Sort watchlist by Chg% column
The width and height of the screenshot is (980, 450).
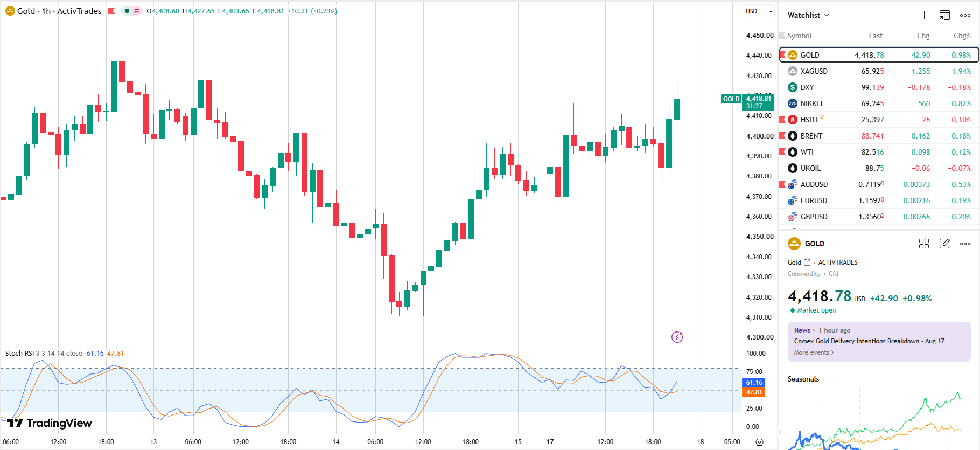point(962,36)
